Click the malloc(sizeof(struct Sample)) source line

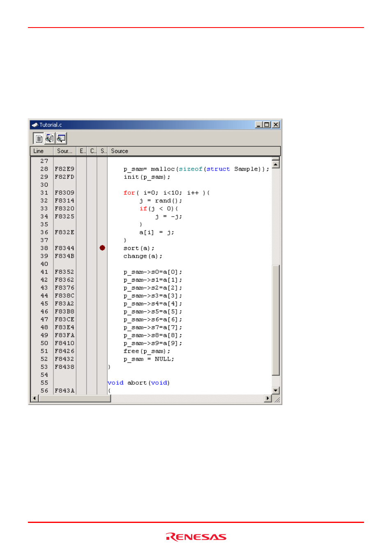click(196, 169)
